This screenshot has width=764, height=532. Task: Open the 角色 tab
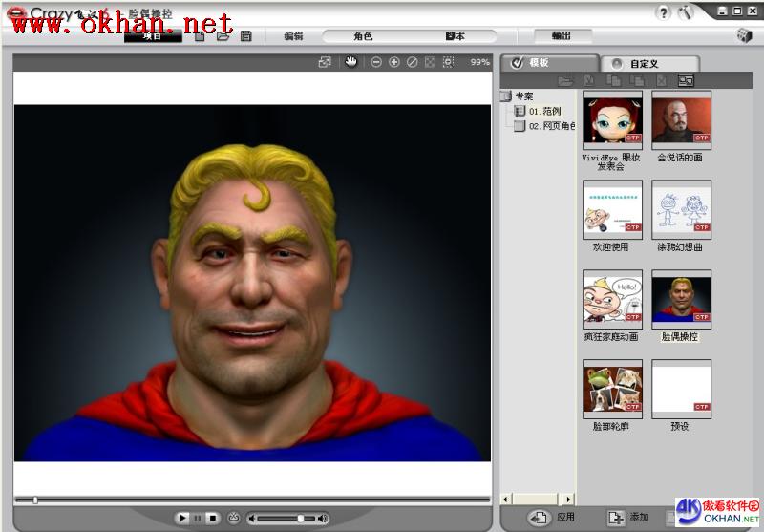tap(363, 36)
